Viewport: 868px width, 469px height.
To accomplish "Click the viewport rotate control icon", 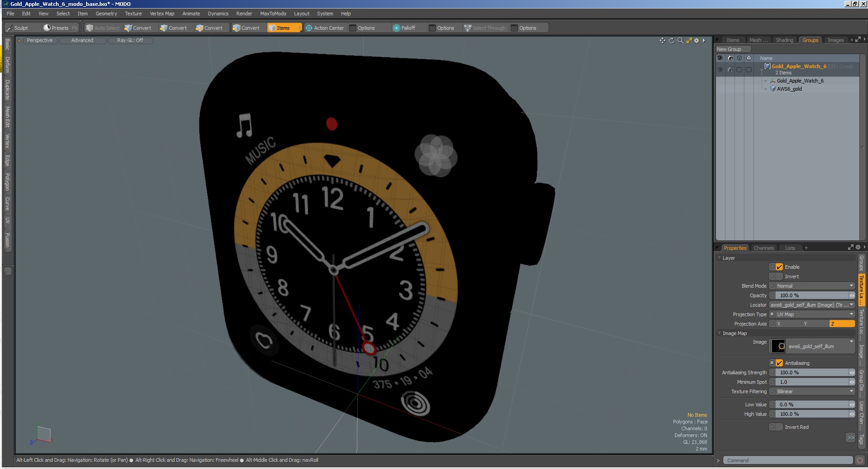I will click(x=671, y=41).
